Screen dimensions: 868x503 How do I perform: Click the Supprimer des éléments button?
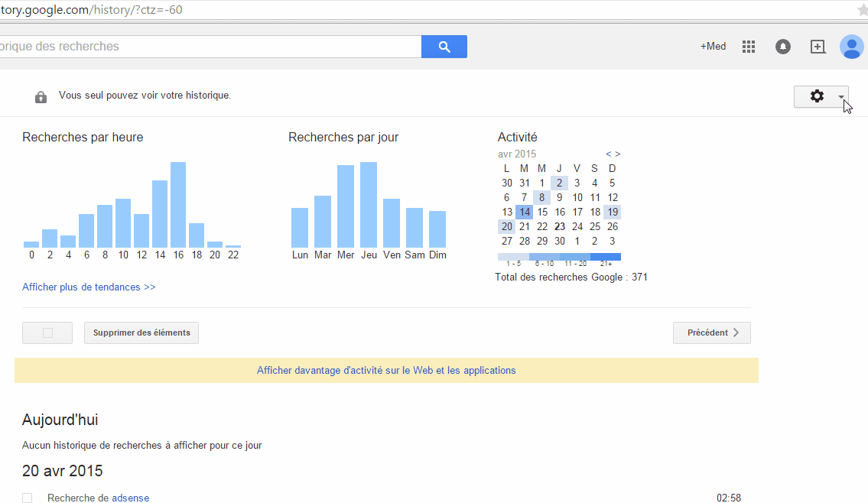pyautogui.click(x=141, y=332)
